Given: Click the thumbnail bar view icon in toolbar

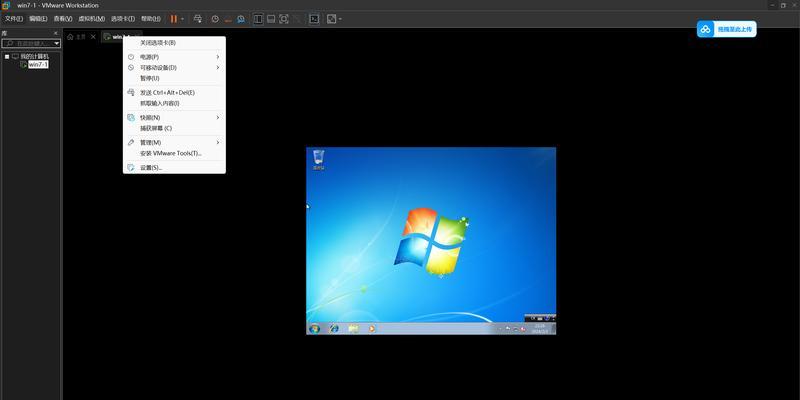Looking at the screenshot, I should 271,19.
